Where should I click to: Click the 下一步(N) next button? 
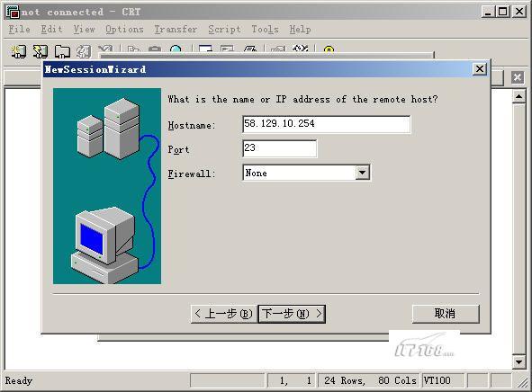click(x=292, y=314)
